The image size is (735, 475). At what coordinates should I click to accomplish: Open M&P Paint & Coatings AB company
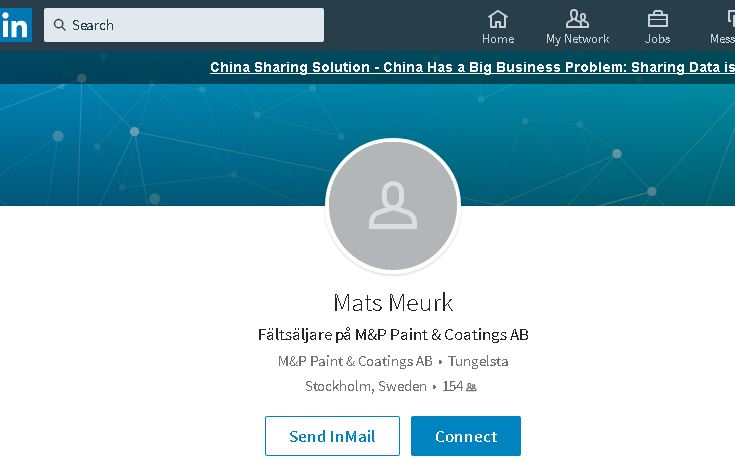click(x=355, y=361)
